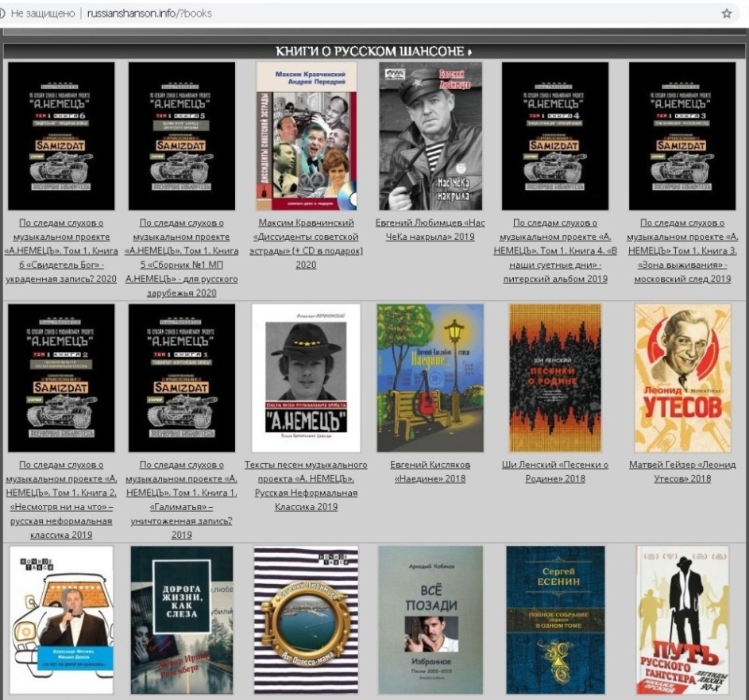Follow link «Свидетель Бог» украденная запись 2020
Screen dimensions: 749x700
pyautogui.click(x=61, y=251)
